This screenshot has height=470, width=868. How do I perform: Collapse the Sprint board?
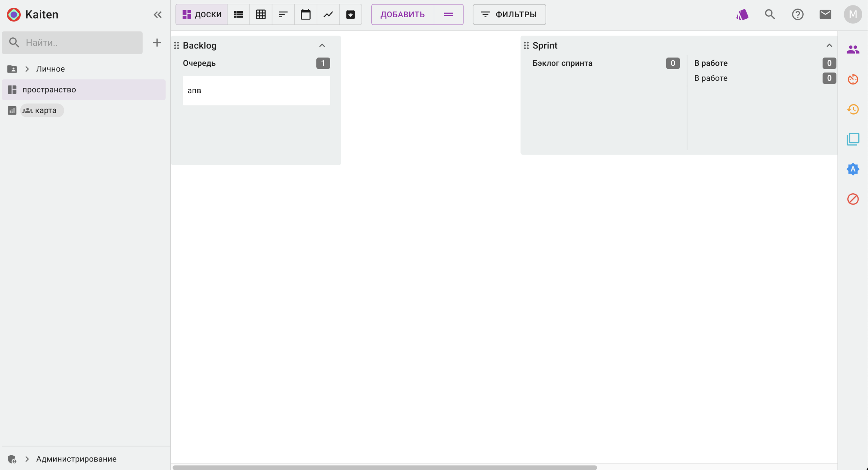tap(829, 45)
